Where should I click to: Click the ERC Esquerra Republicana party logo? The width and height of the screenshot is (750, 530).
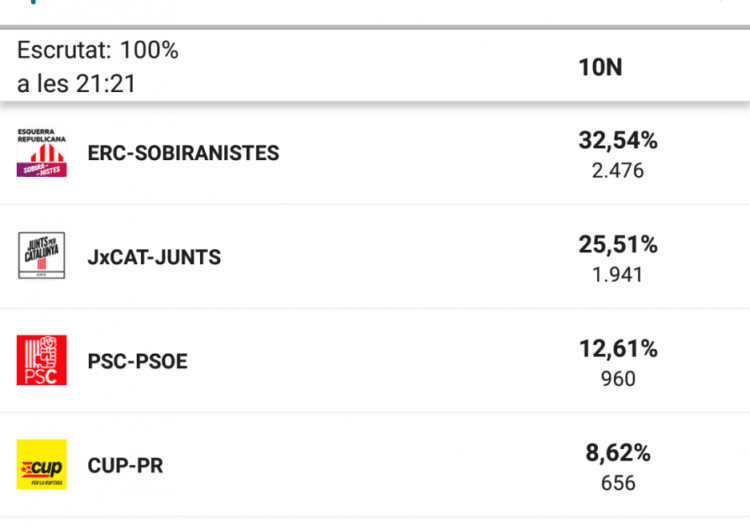click(42, 153)
